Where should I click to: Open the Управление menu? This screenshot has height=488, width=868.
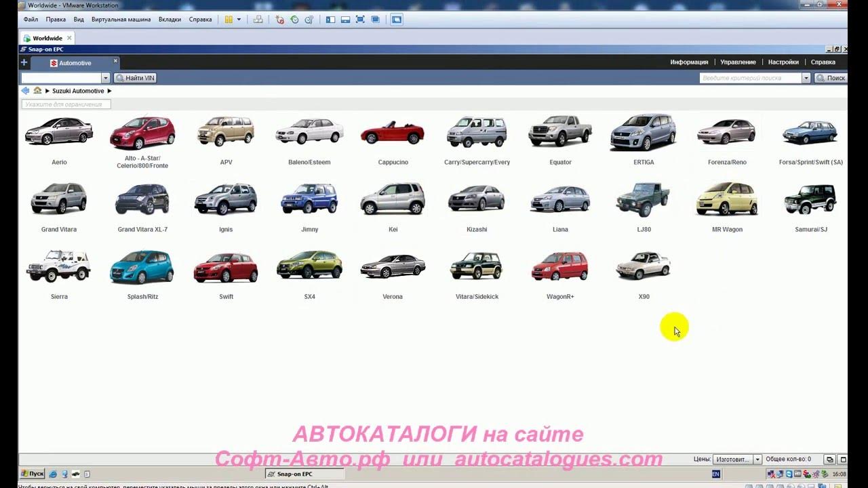pyautogui.click(x=738, y=62)
